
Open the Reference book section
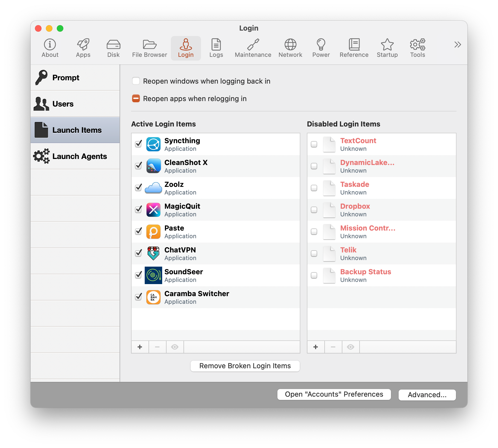coord(354,48)
